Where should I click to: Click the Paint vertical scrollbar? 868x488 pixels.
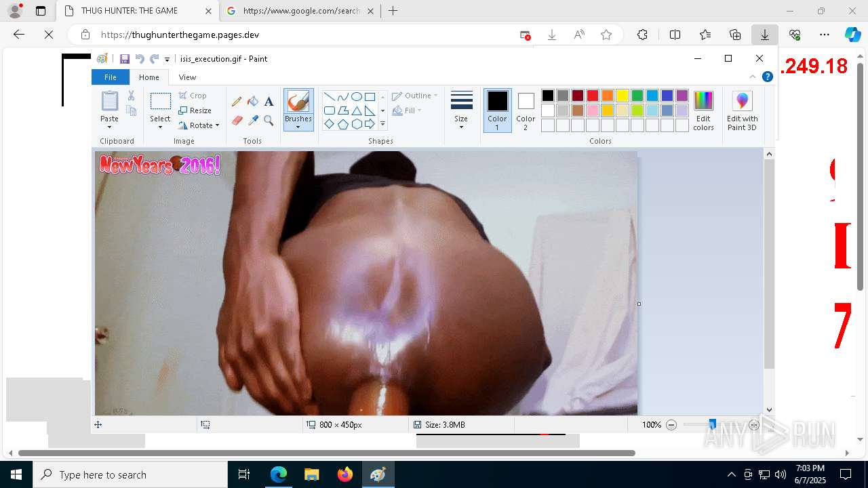click(x=769, y=264)
